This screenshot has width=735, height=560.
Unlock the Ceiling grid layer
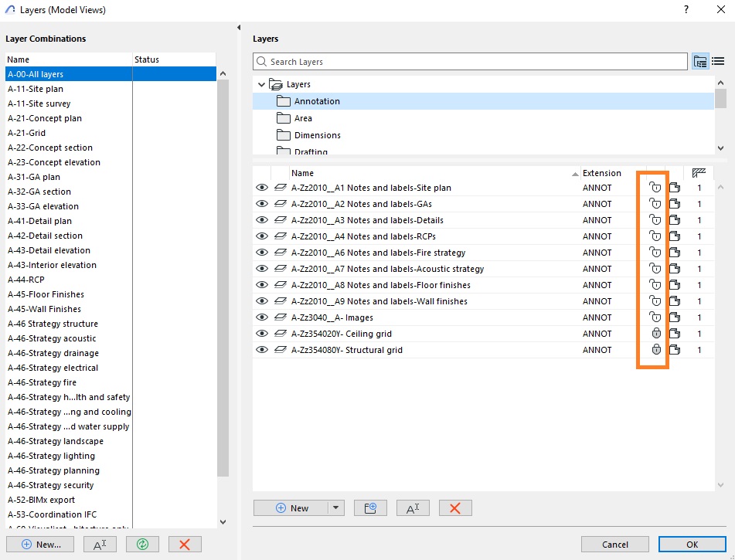pos(656,333)
